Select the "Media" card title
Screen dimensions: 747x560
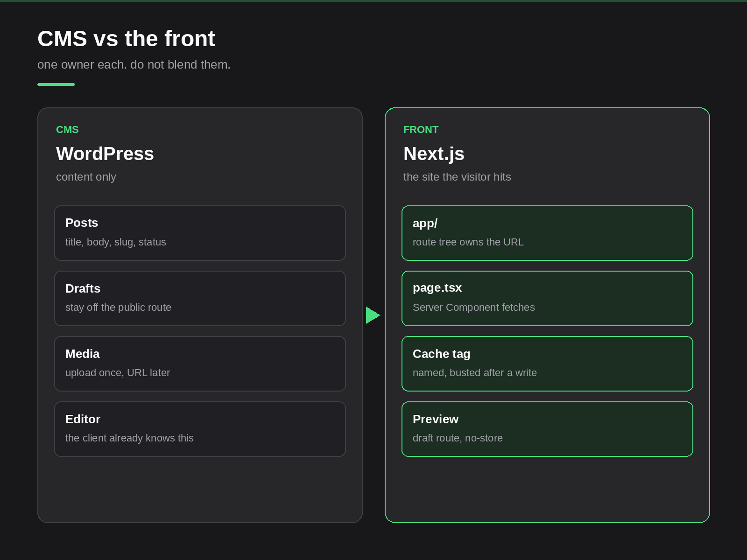(x=82, y=354)
